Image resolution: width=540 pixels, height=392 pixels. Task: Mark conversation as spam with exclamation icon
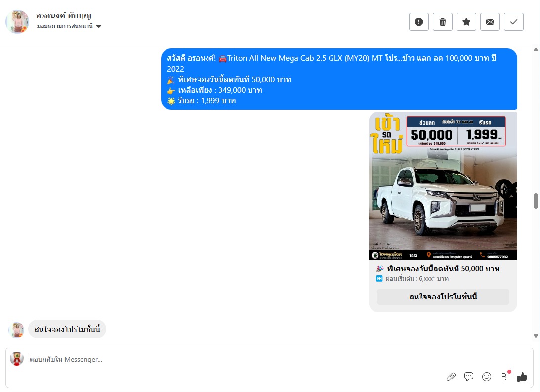coord(419,22)
